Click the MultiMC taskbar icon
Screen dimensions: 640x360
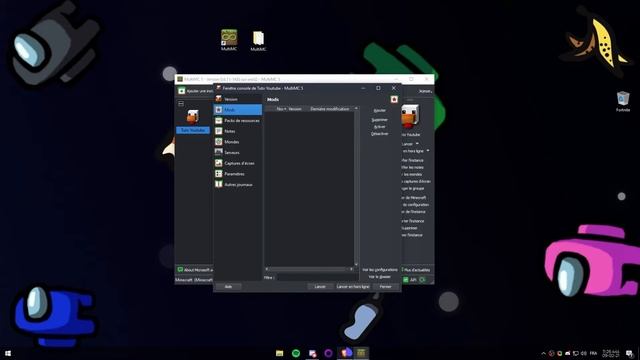(x=361, y=353)
